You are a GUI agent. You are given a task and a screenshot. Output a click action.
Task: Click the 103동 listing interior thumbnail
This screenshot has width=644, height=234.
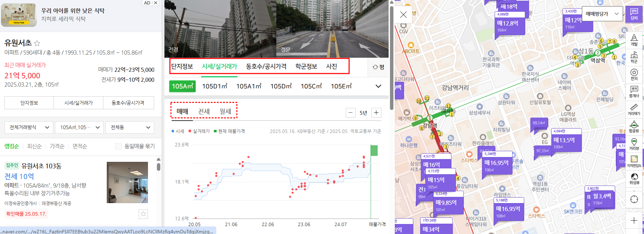pos(127,182)
